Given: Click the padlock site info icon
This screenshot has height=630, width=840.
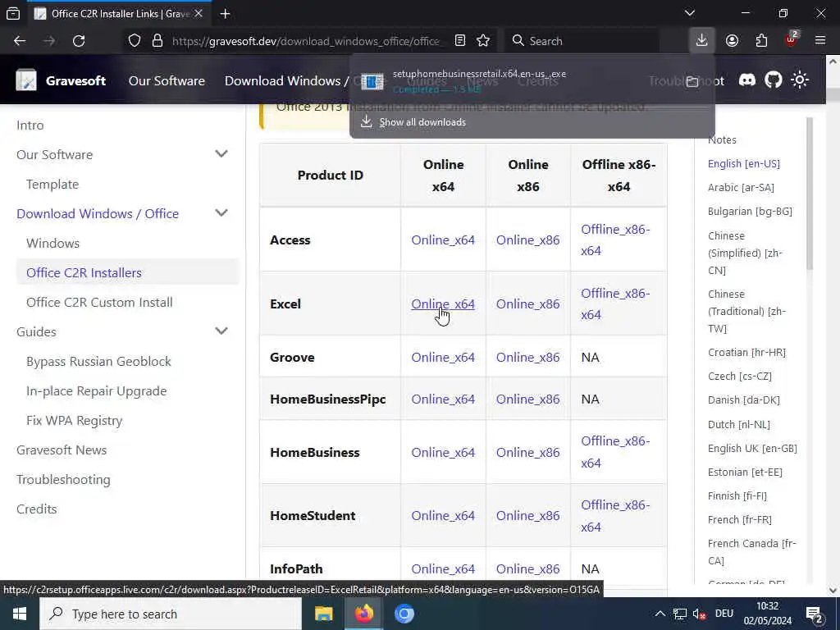Looking at the screenshot, I should pyautogui.click(x=157, y=41).
